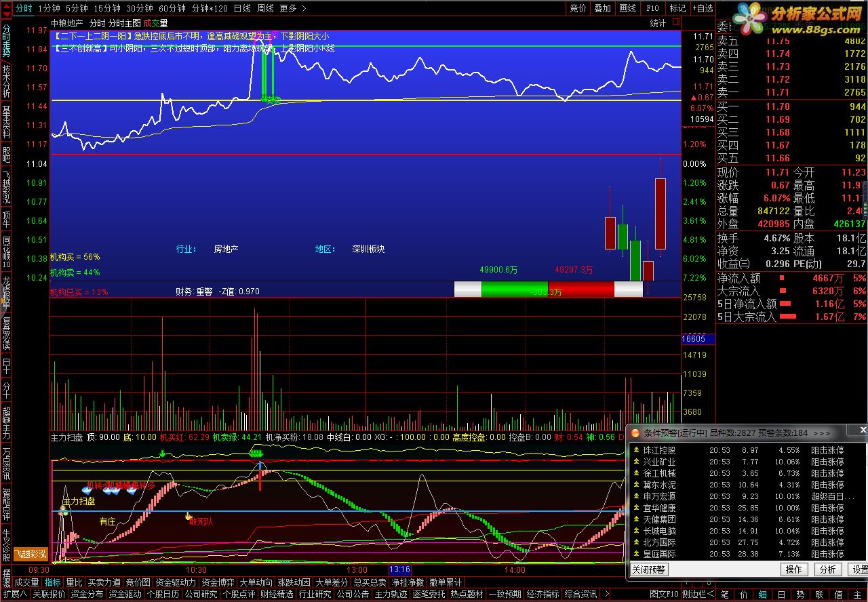
Task: Select the 总买总卖 indicator tab
Action: (370, 582)
